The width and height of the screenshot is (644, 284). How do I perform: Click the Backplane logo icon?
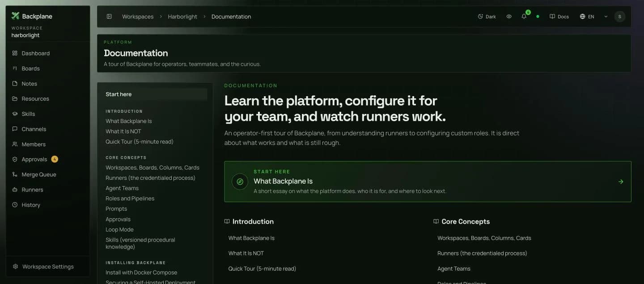(x=15, y=16)
